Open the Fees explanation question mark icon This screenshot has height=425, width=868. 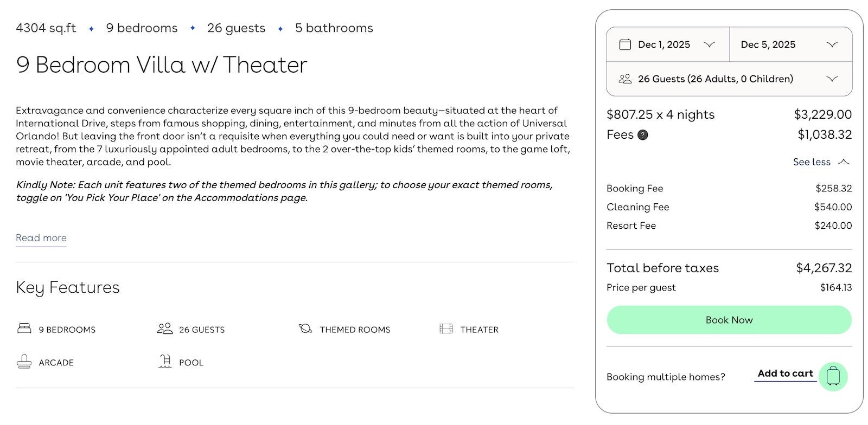click(x=643, y=134)
